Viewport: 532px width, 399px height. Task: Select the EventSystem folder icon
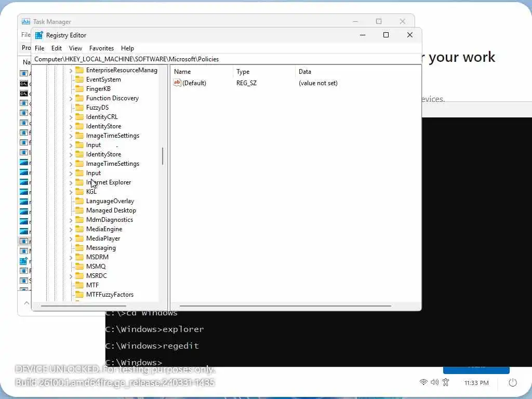[x=79, y=79]
